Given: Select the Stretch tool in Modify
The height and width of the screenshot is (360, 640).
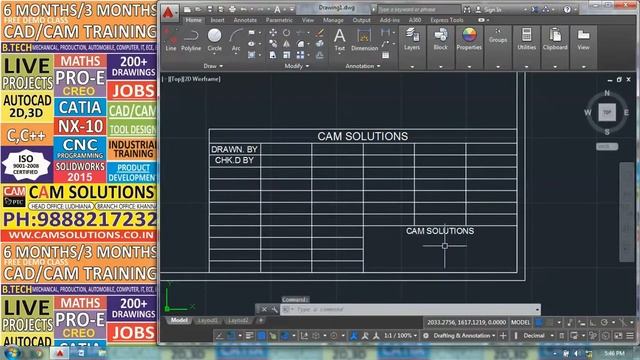Looking at the screenshot, I should click(273, 55).
